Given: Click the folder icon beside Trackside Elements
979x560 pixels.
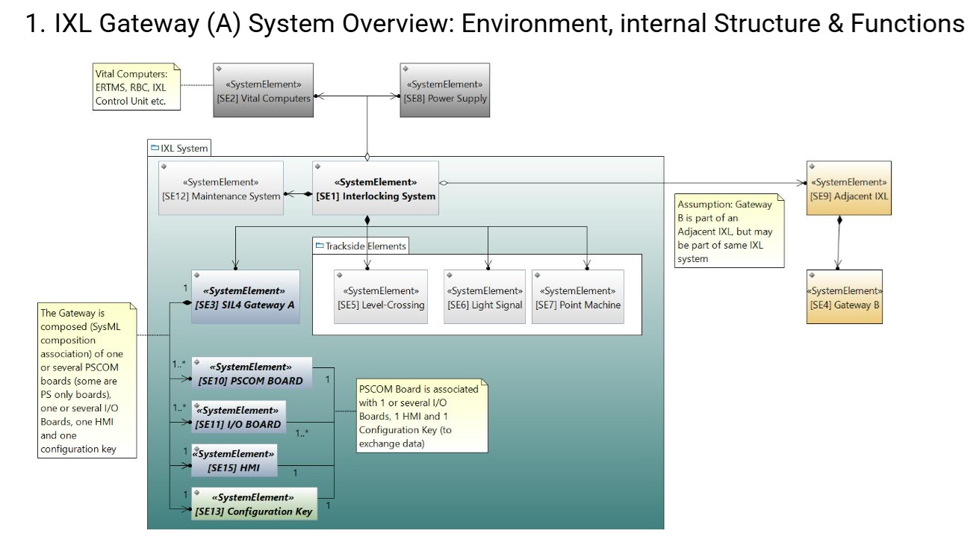Looking at the screenshot, I should (320, 246).
